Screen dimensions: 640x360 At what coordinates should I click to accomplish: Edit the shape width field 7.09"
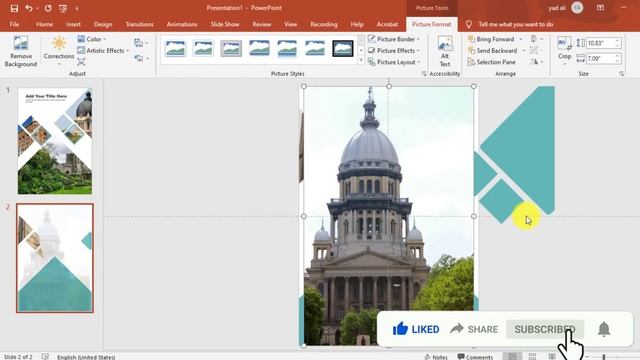600,59
